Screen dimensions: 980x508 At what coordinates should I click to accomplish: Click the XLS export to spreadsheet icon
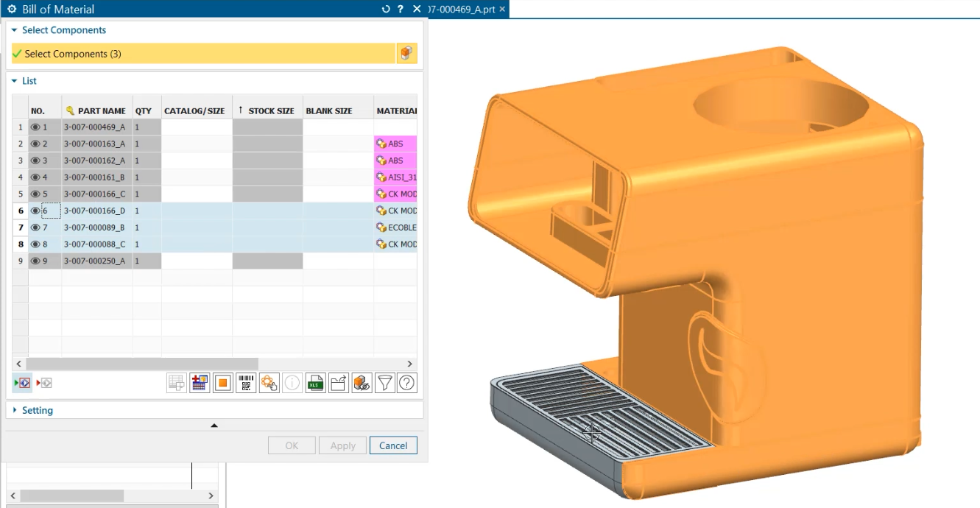(315, 383)
